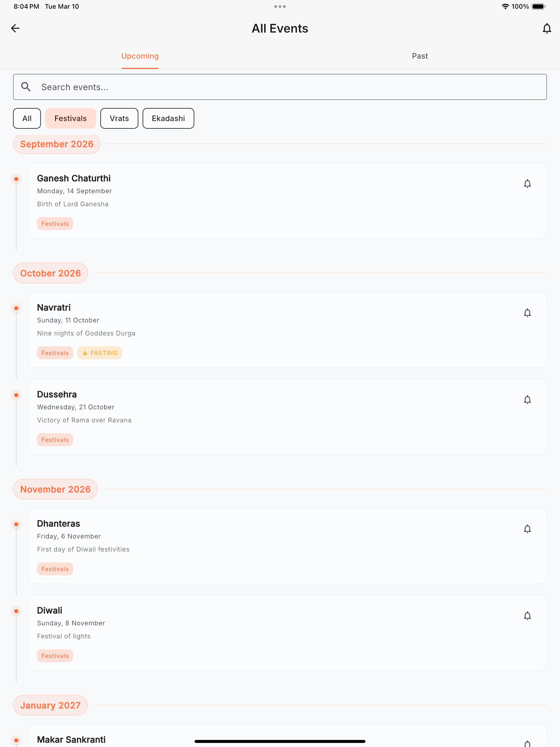
Task: Tap the timeline dot beside Navratri
Action: [16, 308]
